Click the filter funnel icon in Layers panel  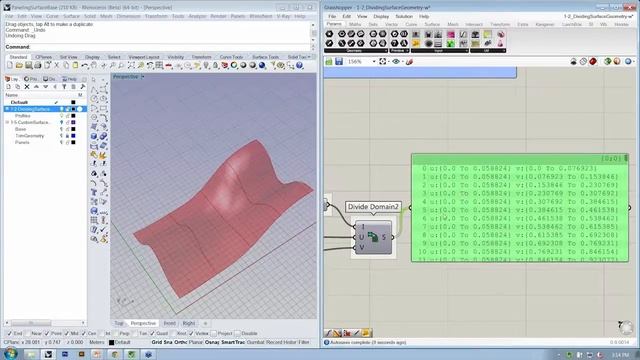tap(64, 87)
